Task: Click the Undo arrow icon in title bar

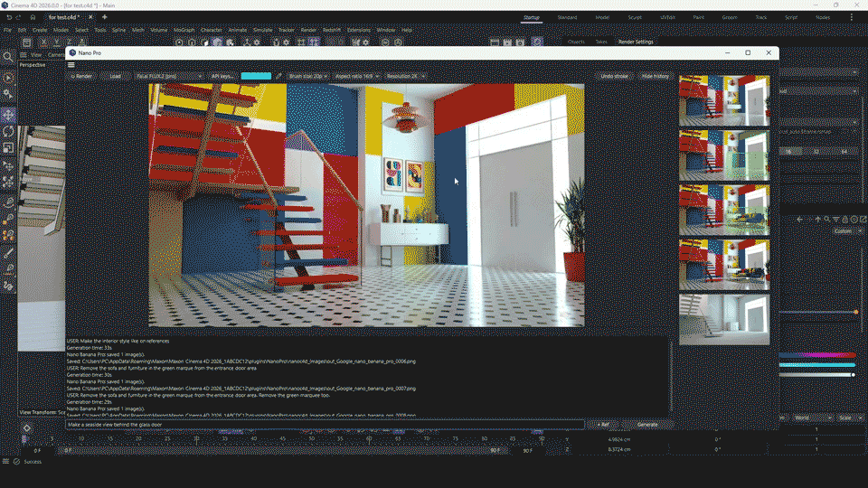Action: pos(9,17)
